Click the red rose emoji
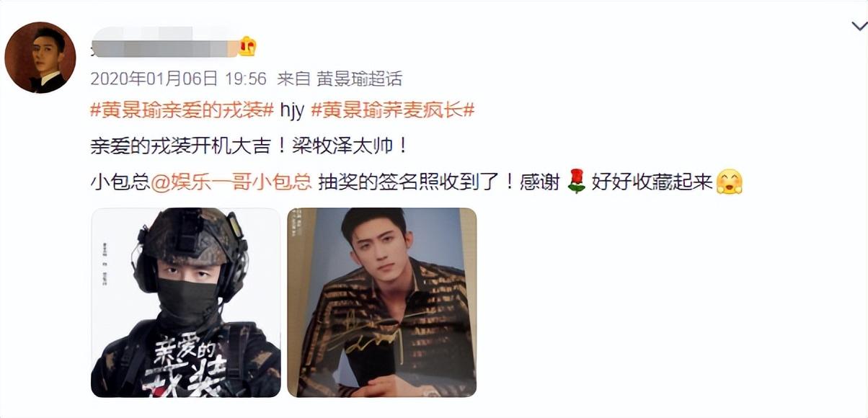Screen dimensions: 868x418 pos(575,182)
